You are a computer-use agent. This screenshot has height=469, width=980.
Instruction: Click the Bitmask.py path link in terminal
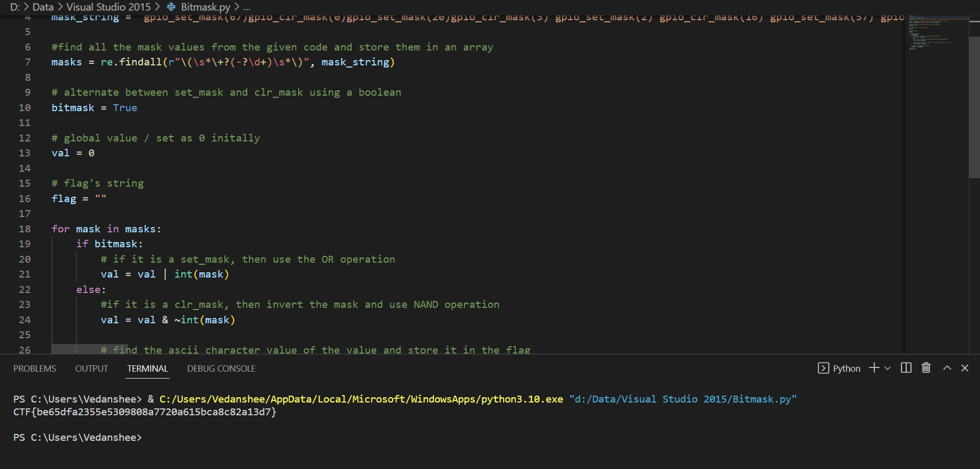pos(683,399)
